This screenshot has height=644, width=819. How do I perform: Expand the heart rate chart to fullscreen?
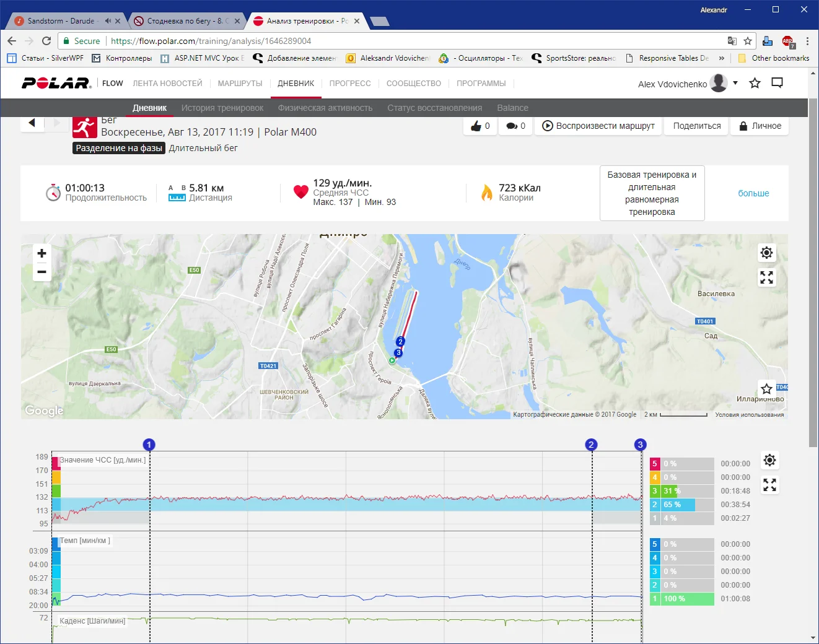click(x=769, y=485)
